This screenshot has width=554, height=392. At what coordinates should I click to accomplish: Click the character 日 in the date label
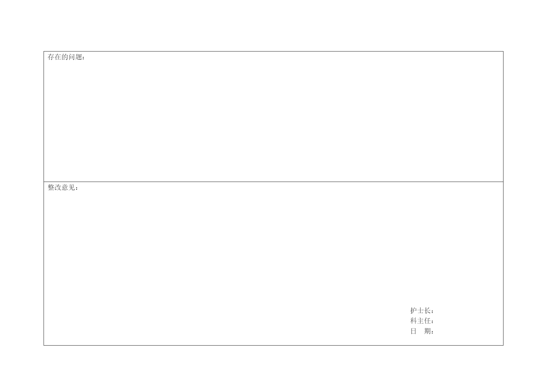[x=413, y=331]
